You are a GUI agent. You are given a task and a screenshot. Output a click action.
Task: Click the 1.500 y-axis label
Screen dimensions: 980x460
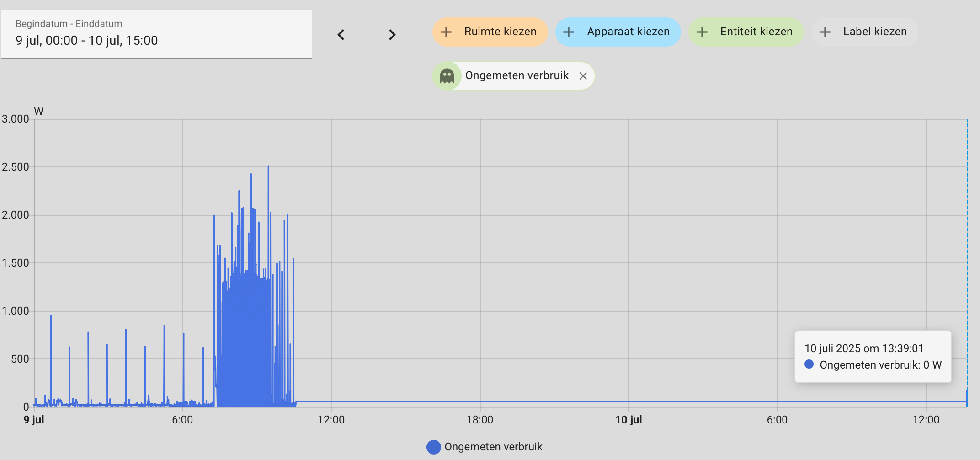pyautogui.click(x=16, y=263)
